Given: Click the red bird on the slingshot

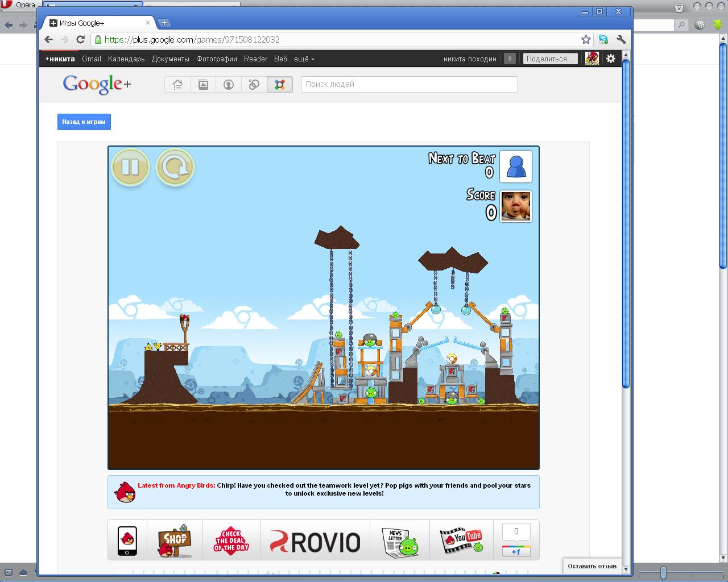Looking at the screenshot, I should pos(185,319).
